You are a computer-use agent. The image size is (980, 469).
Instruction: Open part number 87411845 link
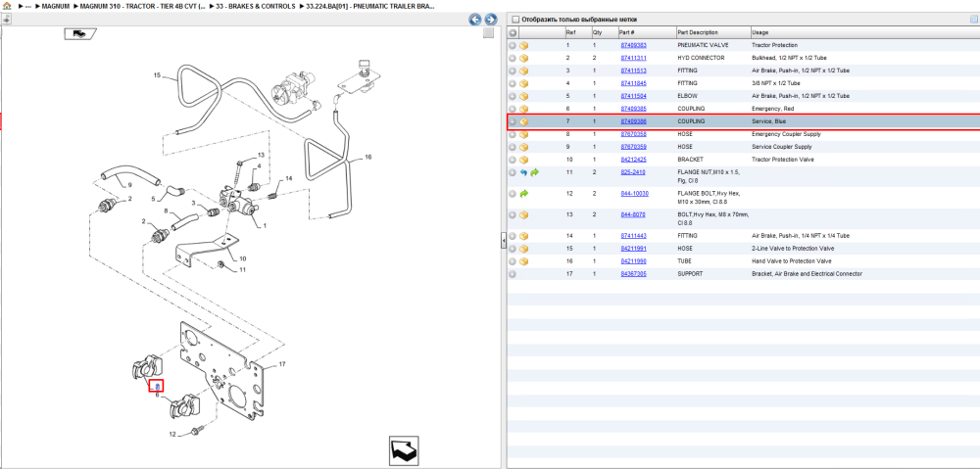[x=633, y=83]
